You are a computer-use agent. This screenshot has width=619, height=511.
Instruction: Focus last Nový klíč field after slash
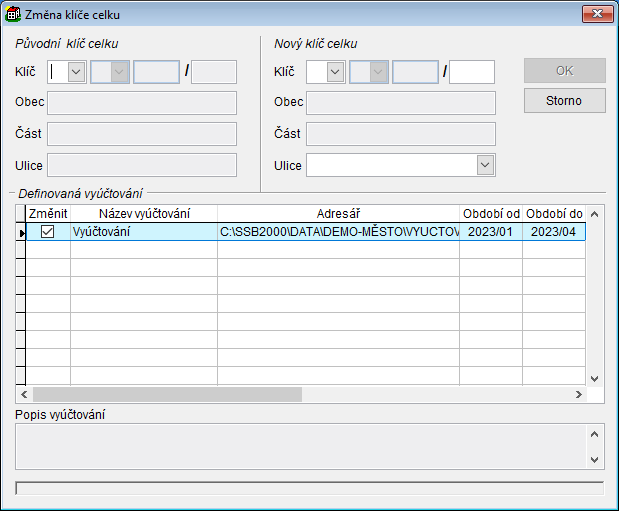pos(472,71)
